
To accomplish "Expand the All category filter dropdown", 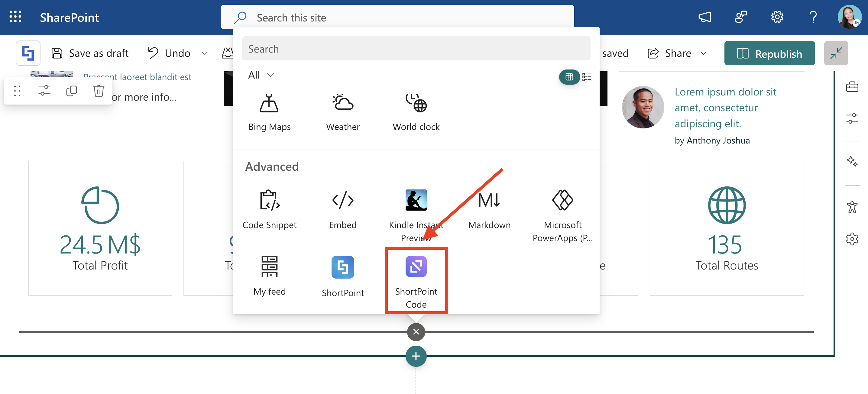I will tap(261, 75).
